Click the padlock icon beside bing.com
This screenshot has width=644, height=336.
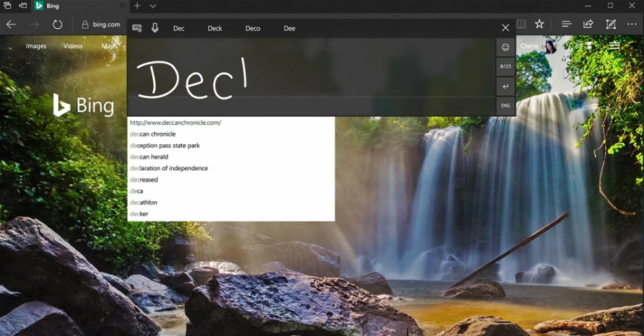(85, 25)
